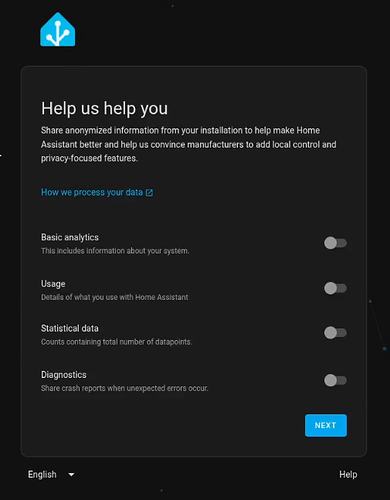Open the 'How we process your data' link
The height and width of the screenshot is (500, 390).
[97, 192]
